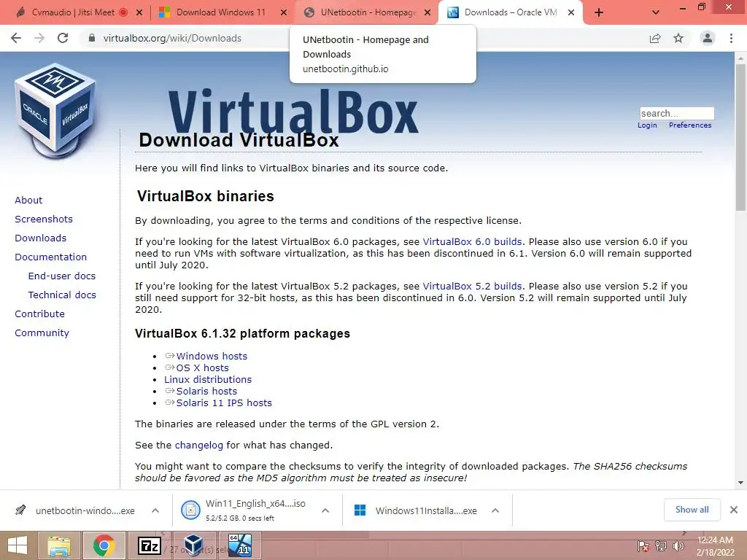Close the Downloads Oracle VM tab
Viewport: 747px width, 560px height.
click(x=571, y=12)
